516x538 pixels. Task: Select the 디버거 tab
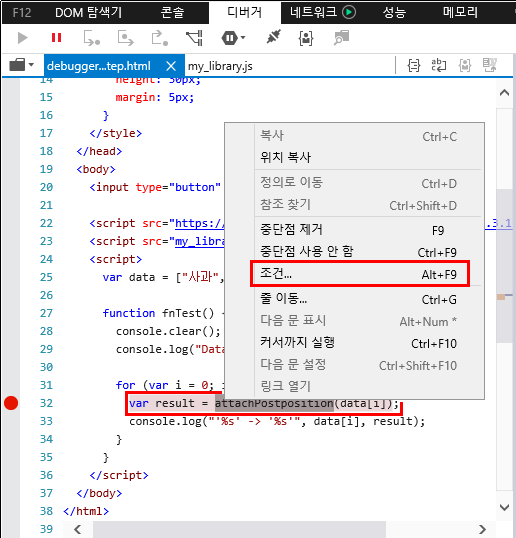tap(245, 13)
